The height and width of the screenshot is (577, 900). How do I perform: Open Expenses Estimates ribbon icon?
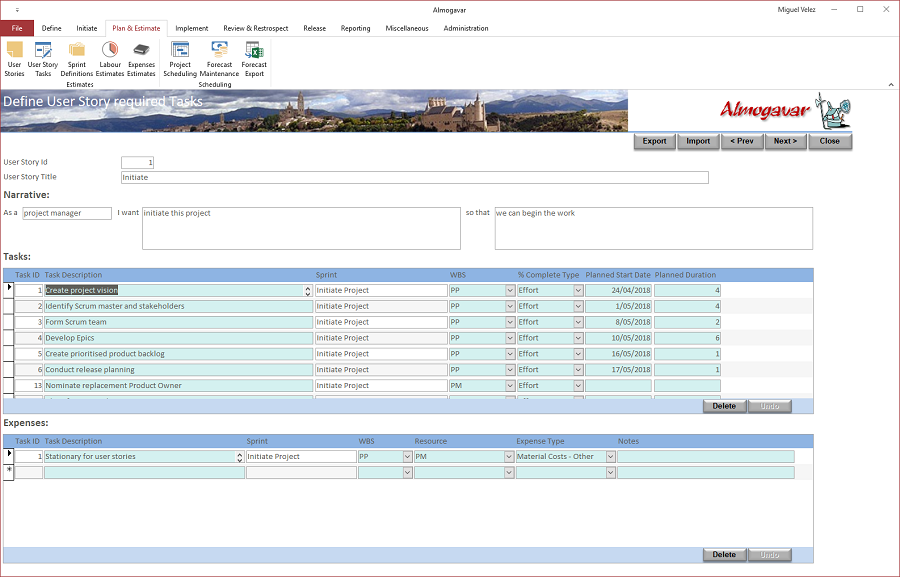pyautogui.click(x=141, y=59)
